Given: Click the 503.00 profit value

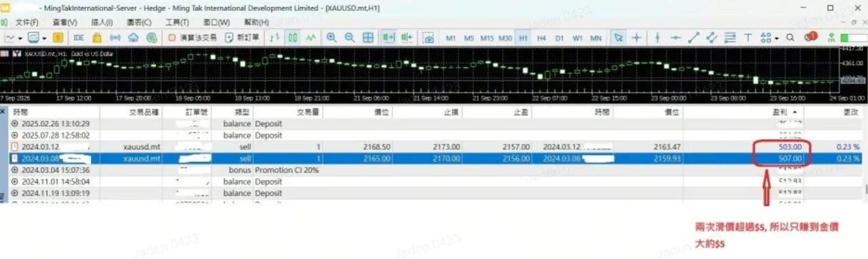Looking at the screenshot, I should tap(790, 146).
